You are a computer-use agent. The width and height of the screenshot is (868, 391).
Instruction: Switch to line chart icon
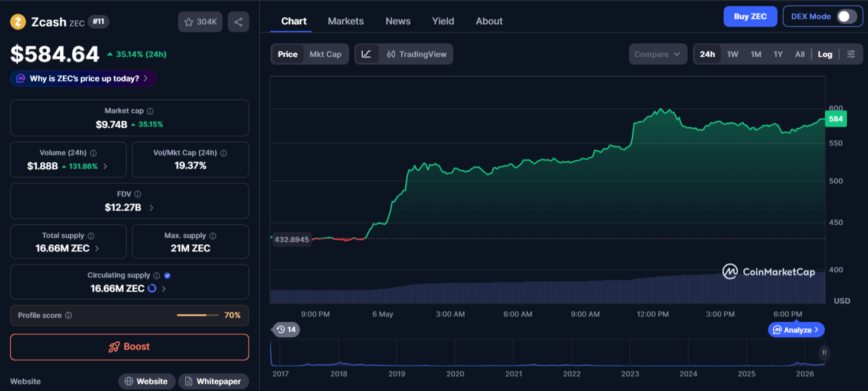pos(366,54)
